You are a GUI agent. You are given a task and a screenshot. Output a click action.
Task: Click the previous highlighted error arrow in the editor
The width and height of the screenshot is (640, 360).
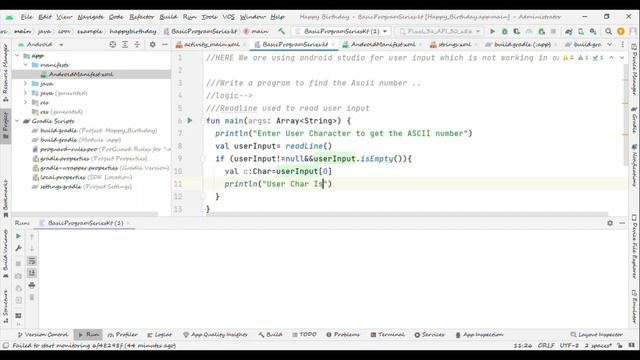611,58
